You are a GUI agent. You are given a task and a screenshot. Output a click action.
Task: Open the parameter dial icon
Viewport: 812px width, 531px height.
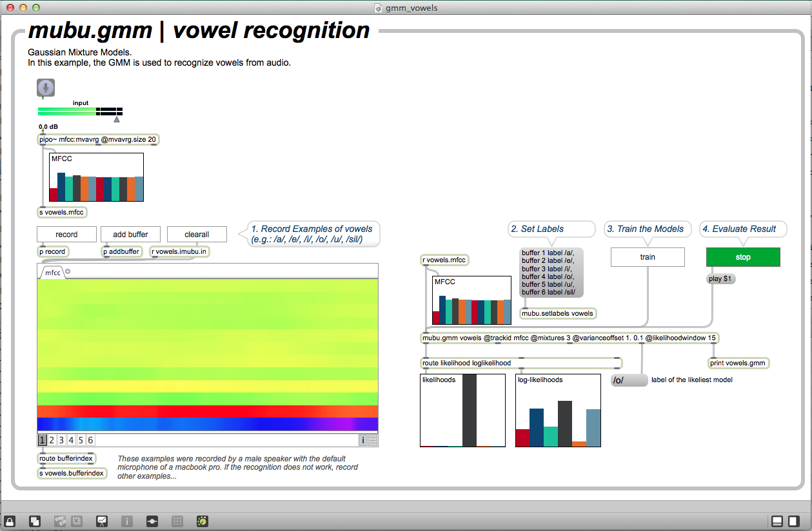pos(203,521)
